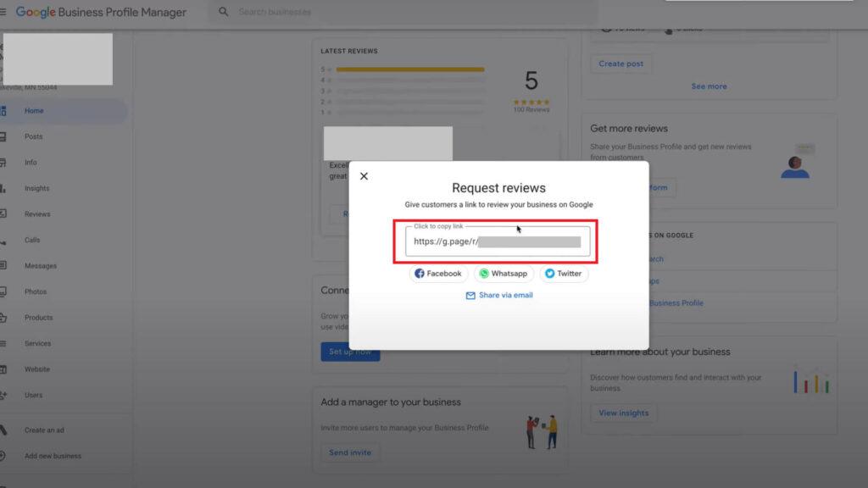
Task: Click the Set up now button
Action: pos(350,352)
